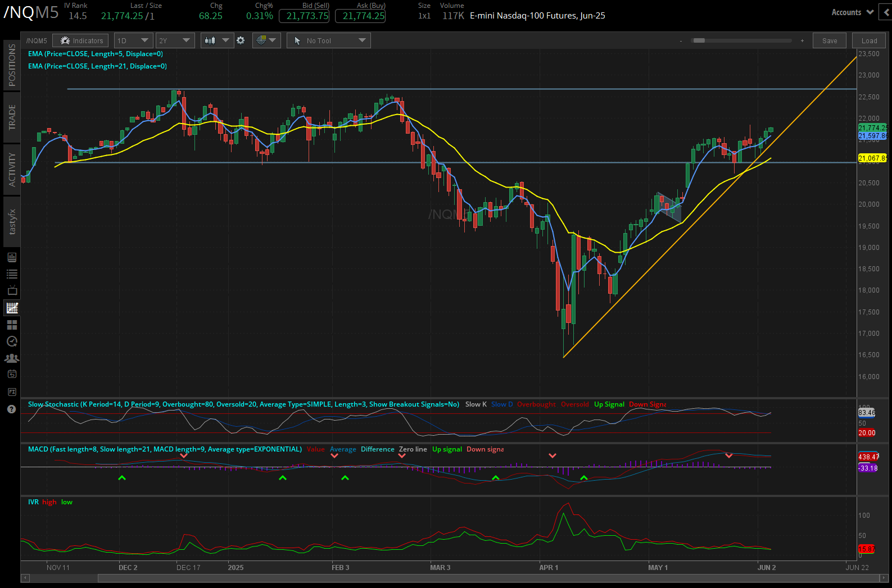The image size is (892, 588).
Task: Open the No Tool drawing tool dropdown
Action: 329,40
